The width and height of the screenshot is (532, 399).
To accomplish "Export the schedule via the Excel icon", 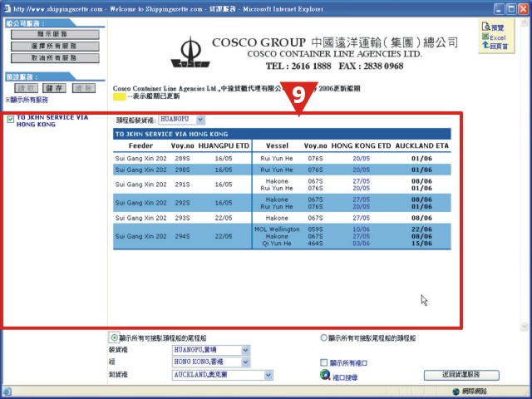I will pyautogui.click(x=485, y=37).
